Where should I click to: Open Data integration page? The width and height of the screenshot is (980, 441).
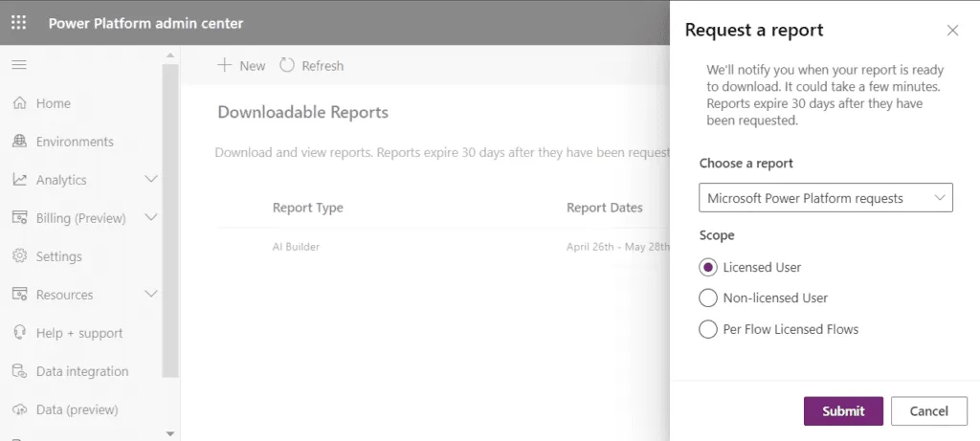pyautogui.click(x=82, y=372)
